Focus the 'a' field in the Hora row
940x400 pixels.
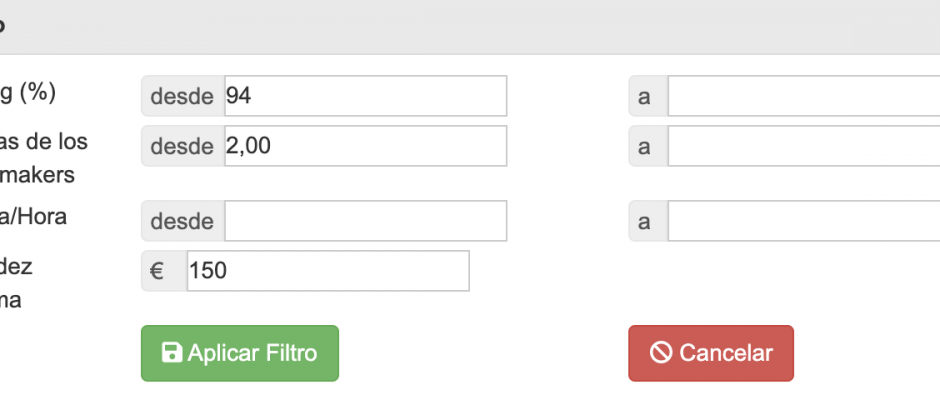(x=804, y=221)
